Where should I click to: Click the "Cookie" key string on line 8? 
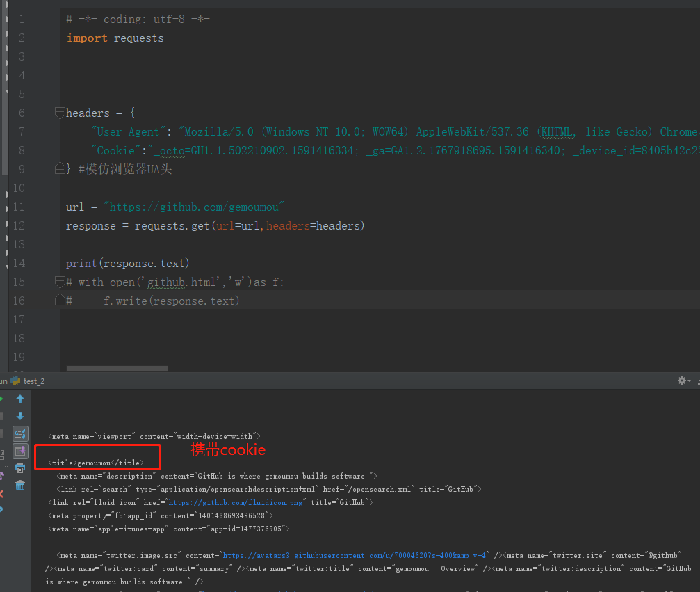(116, 150)
